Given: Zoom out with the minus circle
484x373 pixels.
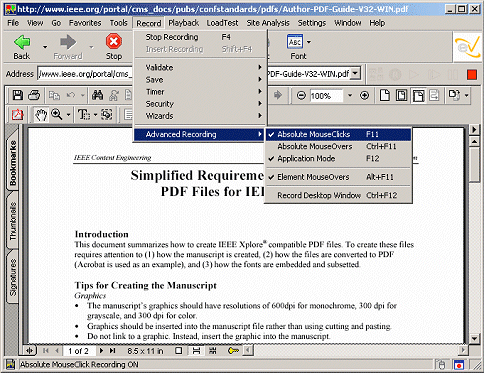Looking at the screenshot, I should point(301,96).
